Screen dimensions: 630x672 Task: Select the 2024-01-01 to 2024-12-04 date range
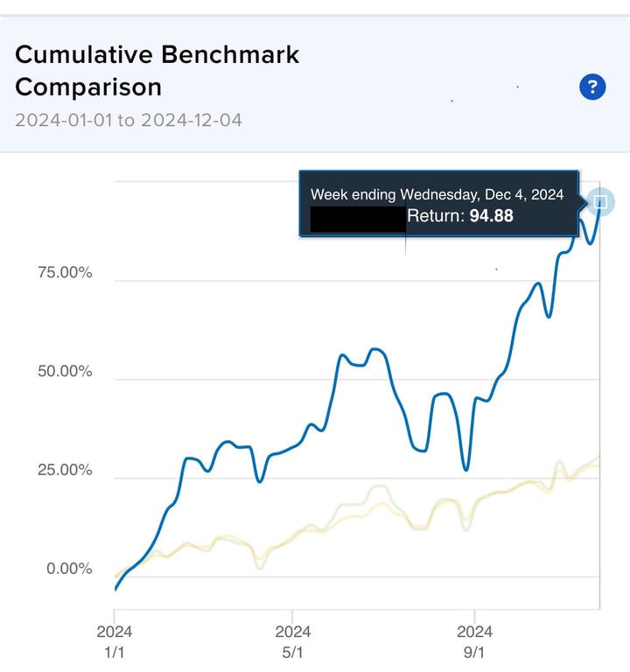(129, 120)
